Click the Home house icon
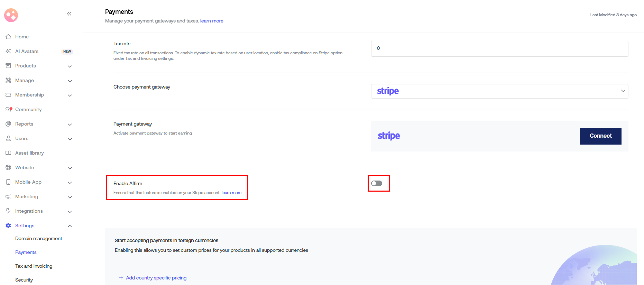This screenshot has width=644, height=285. point(8,37)
